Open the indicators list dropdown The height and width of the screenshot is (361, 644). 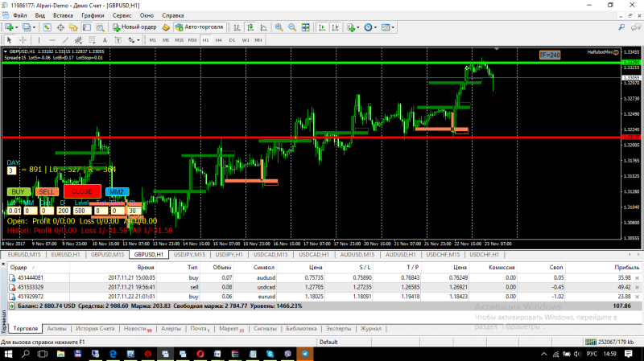pyautogui.click(x=353, y=27)
